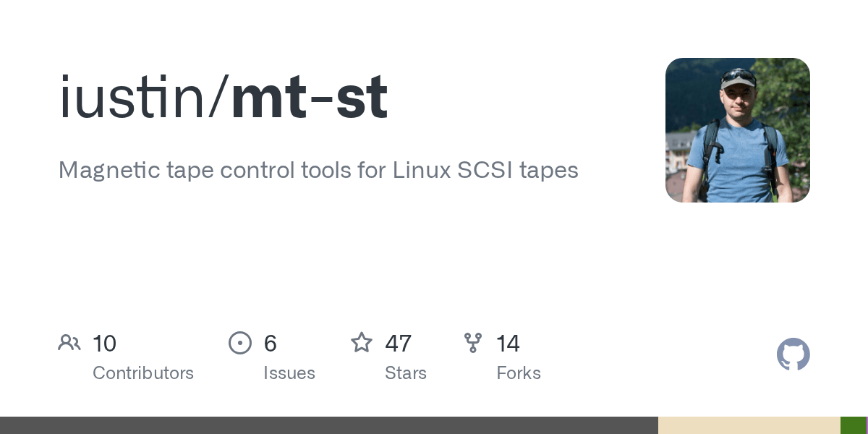Click the star count 47
This screenshot has height=434, width=868.
coord(399,344)
